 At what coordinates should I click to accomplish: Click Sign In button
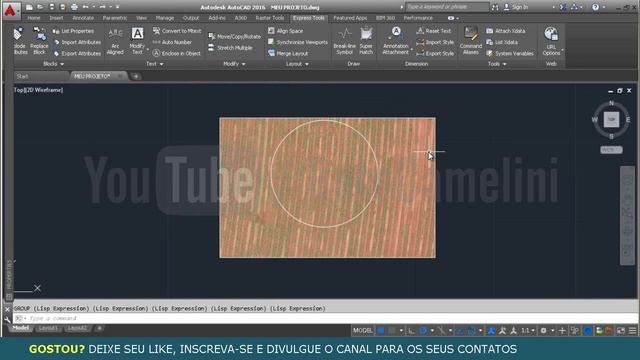[x=516, y=7]
